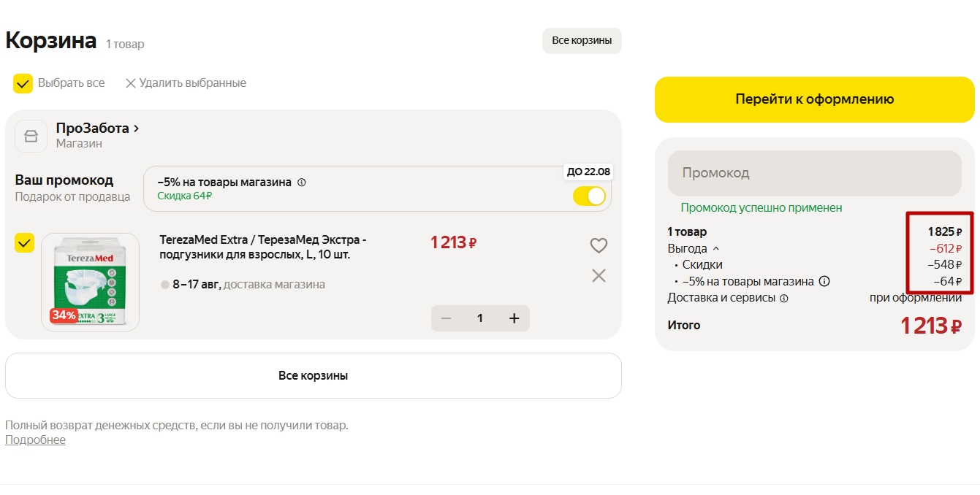
Task: Increase item quantity with plus button
Action: pos(514,318)
